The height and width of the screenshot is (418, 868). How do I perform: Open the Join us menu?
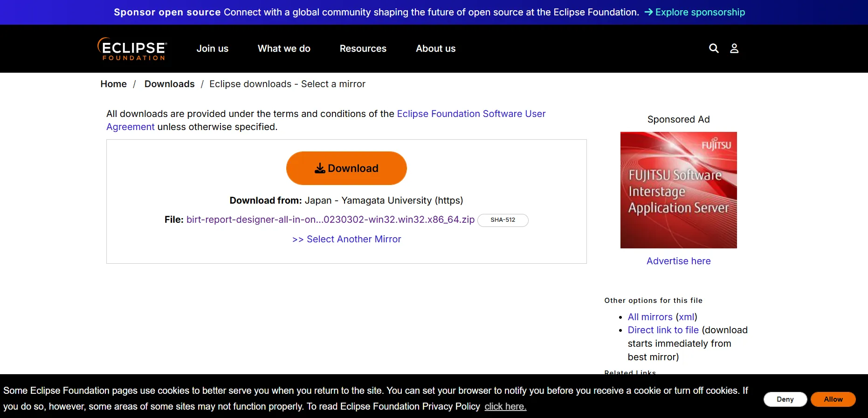[x=213, y=48]
